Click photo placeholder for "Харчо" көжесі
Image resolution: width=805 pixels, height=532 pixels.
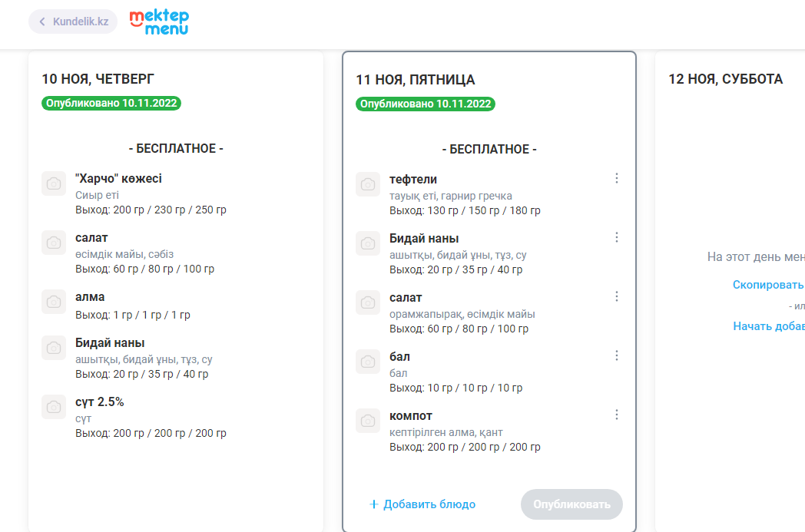click(x=54, y=183)
